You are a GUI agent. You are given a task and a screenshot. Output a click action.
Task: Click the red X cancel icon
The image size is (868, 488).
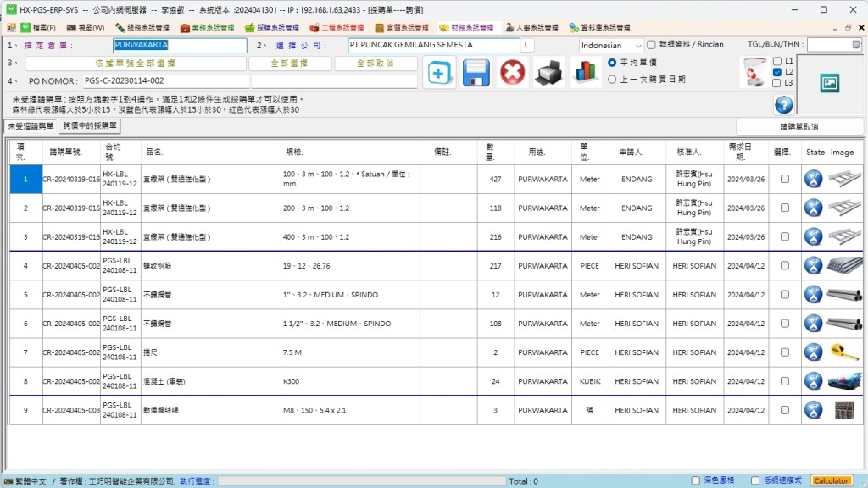512,73
